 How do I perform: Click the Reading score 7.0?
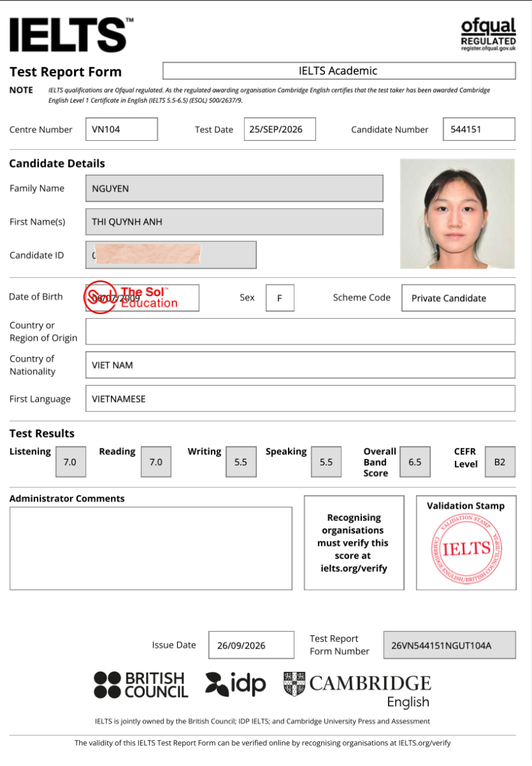click(156, 462)
